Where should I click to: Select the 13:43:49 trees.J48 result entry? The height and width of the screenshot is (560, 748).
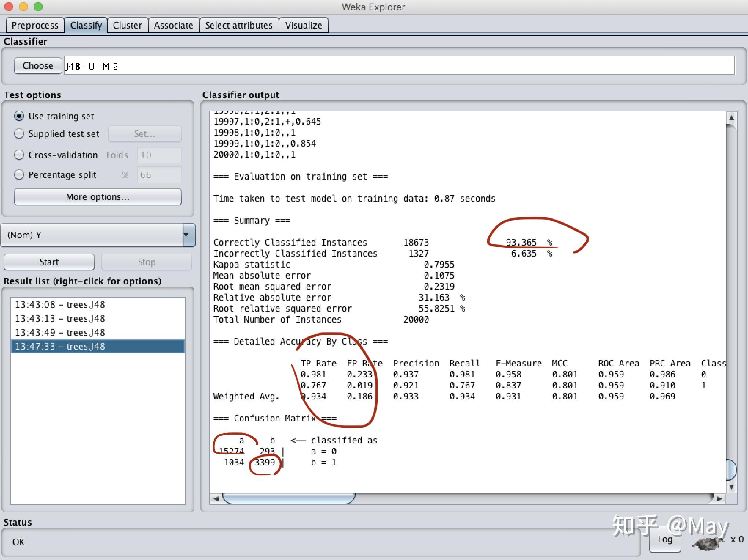(x=60, y=332)
